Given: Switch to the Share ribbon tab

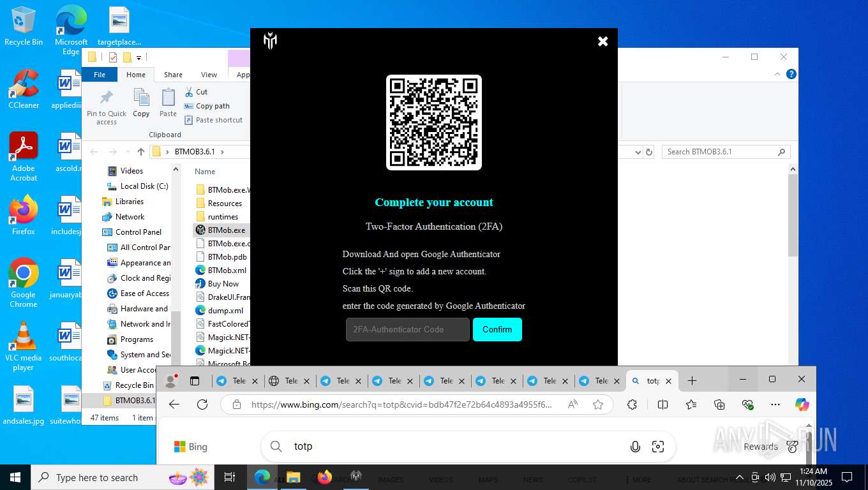Looking at the screenshot, I should click(173, 75).
